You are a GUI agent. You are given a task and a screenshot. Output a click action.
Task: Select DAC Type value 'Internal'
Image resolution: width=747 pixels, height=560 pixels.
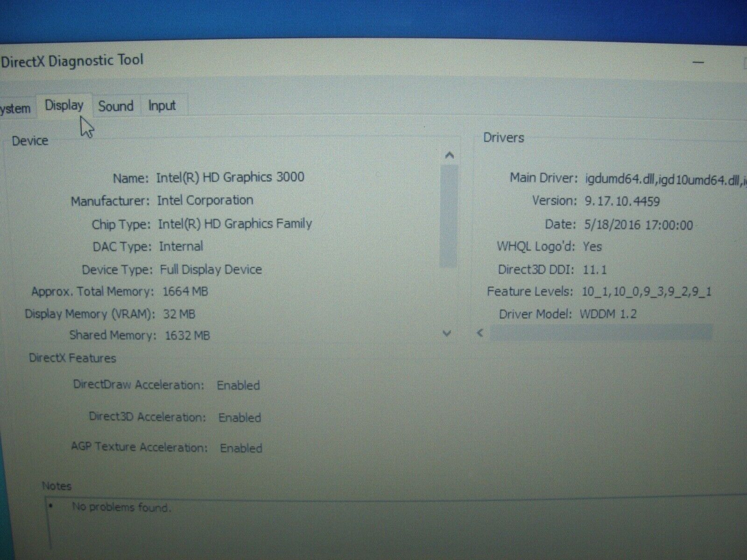(x=181, y=246)
